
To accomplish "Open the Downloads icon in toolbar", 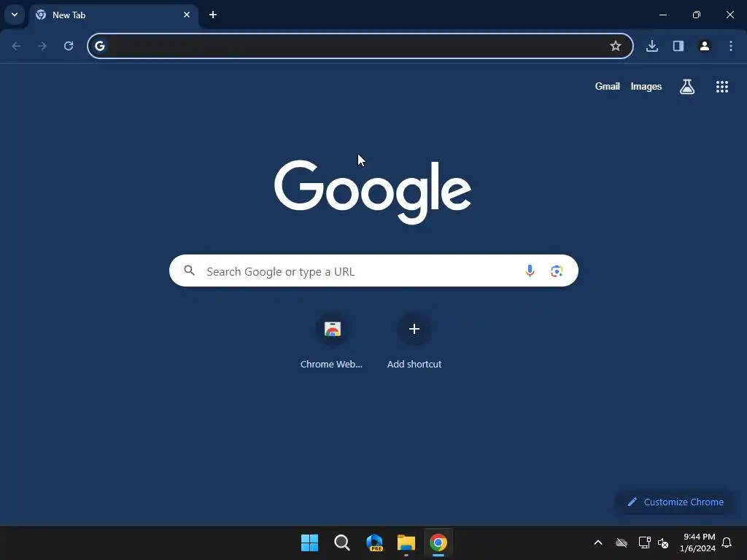I will click(652, 46).
